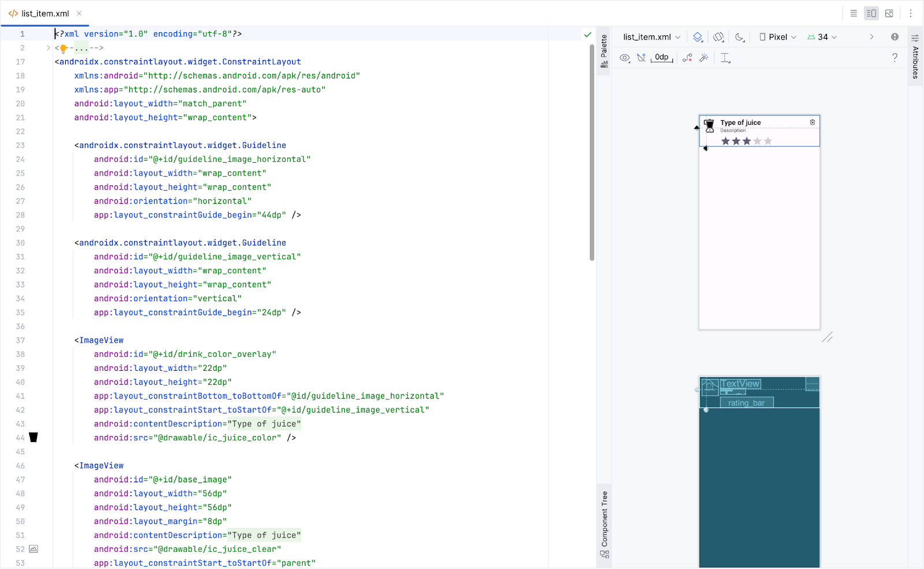Viewport: 924px width, 569px height.
Task: Open the View Options eye menu
Action: click(624, 57)
